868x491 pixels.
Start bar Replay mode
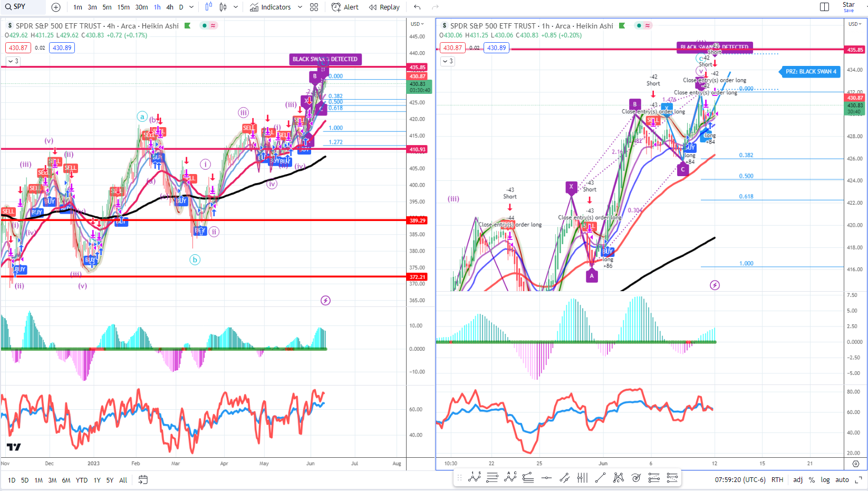[x=384, y=7]
